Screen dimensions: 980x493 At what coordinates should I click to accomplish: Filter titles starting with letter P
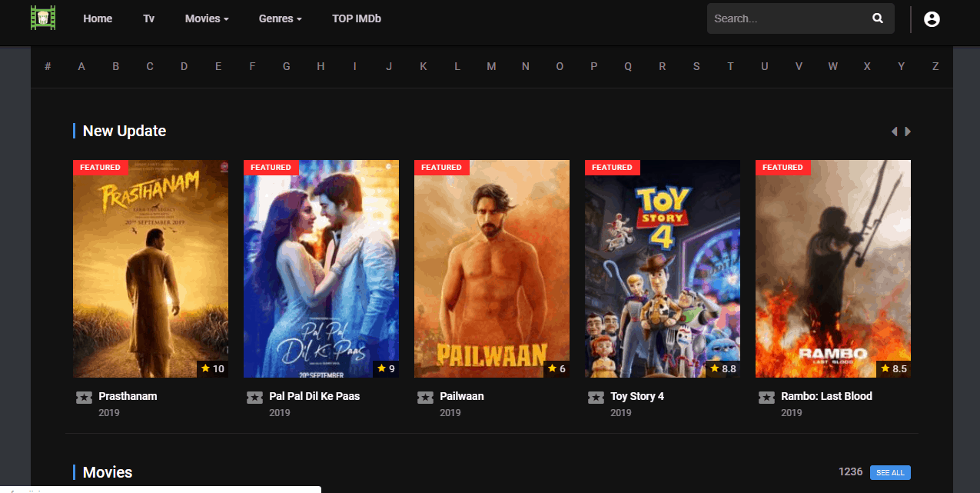594,66
